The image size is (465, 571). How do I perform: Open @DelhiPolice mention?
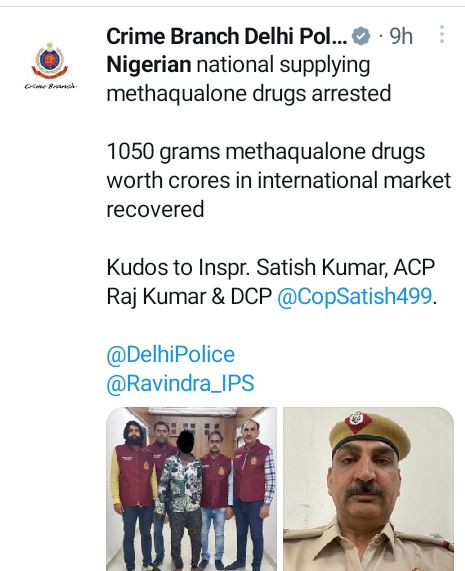pos(170,354)
